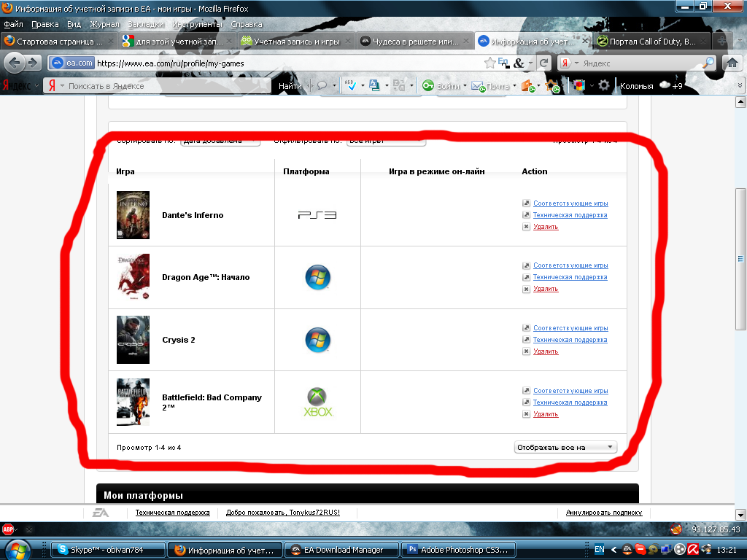This screenshot has height=560, width=747.
Task: Reload the current page
Action: pos(543,63)
